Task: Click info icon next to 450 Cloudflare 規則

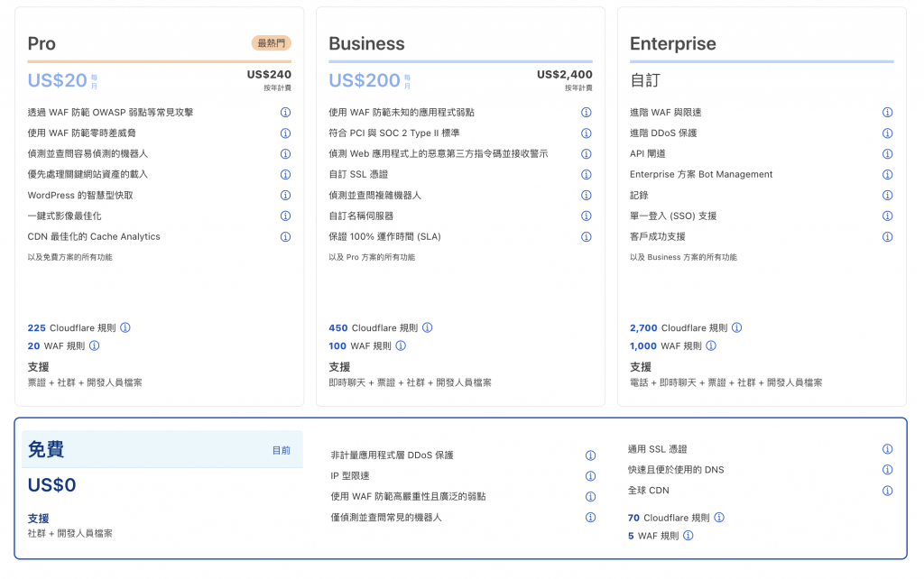Action: click(427, 327)
